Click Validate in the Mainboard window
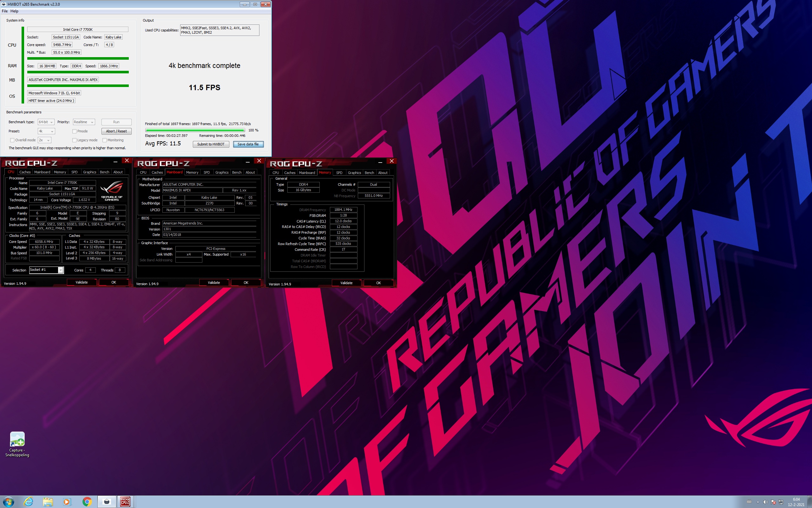The image size is (812, 508). 214,283
